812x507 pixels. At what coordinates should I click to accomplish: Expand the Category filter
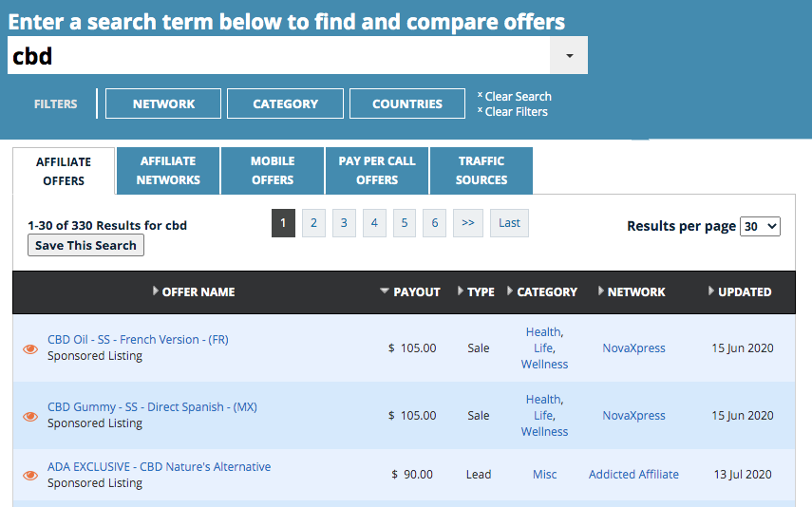click(x=285, y=103)
